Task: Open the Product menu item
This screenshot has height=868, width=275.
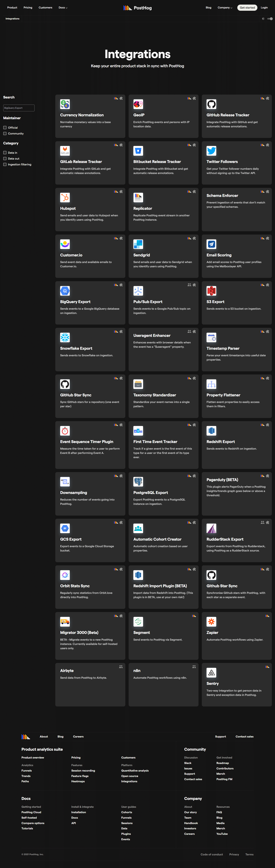Action: click(12, 8)
